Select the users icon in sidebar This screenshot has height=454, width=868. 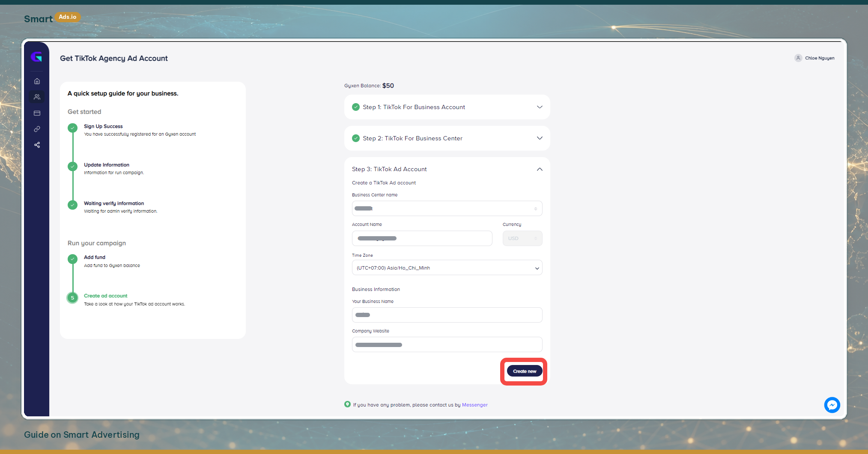tap(37, 97)
